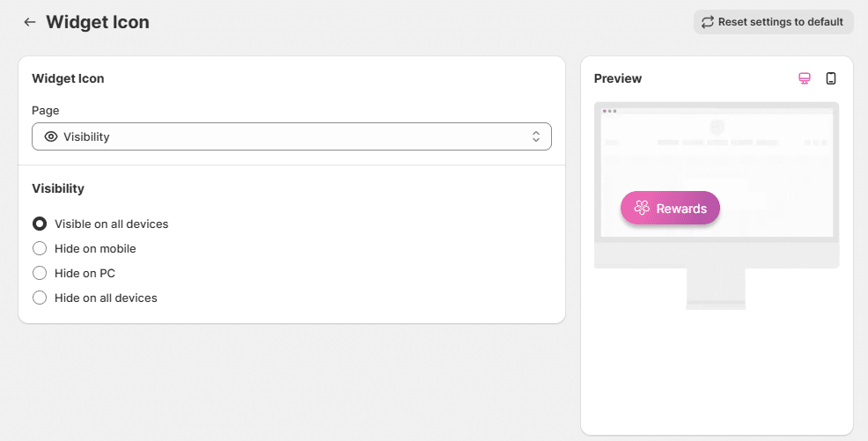Click the flower icon on Rewards widget
This screenshot has width=868, height=441.
pyautogui.click(x=642, y=208)
